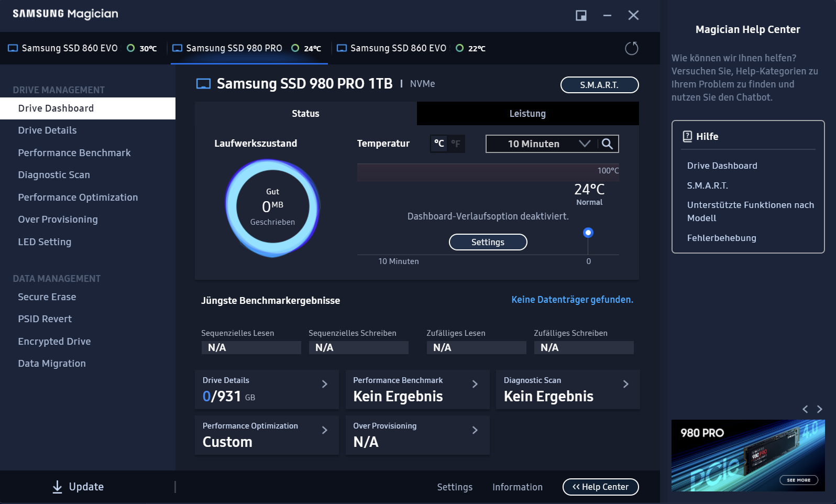The height and width of the screenshot is (504, 836).
Task: Click the 24°C Normal temperature reading
Action: (589, 194)
